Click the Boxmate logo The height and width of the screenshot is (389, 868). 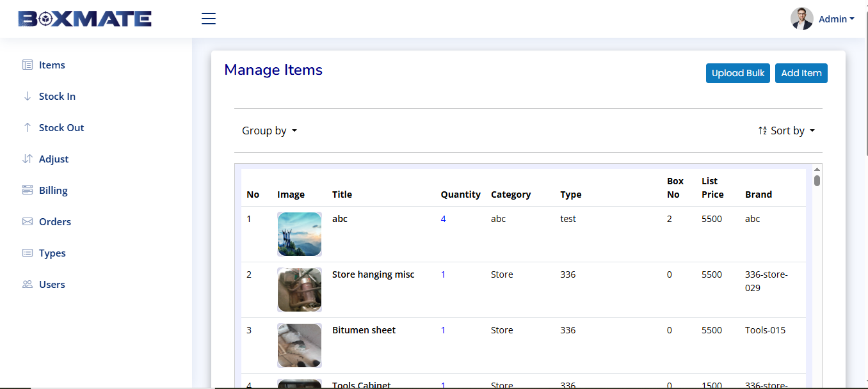[84, 19]
